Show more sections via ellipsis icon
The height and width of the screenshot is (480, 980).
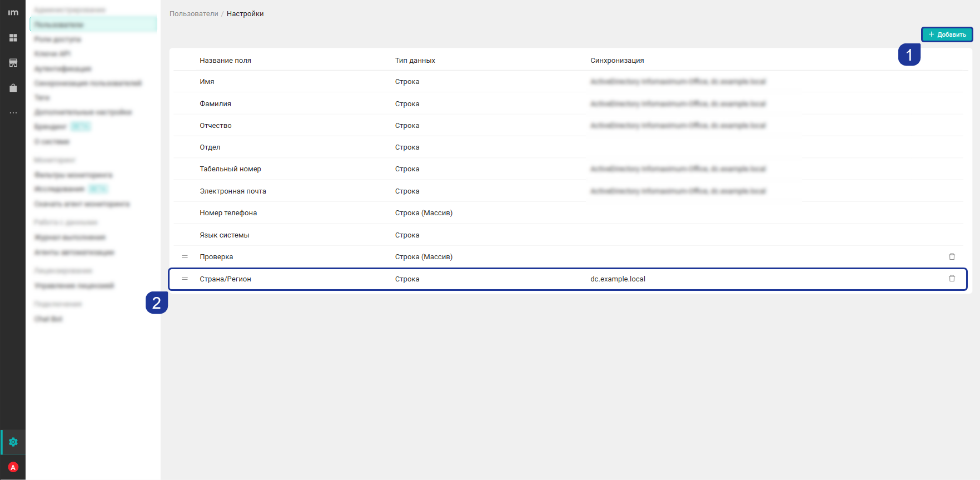pyautogui.click(x=13, y=113)
